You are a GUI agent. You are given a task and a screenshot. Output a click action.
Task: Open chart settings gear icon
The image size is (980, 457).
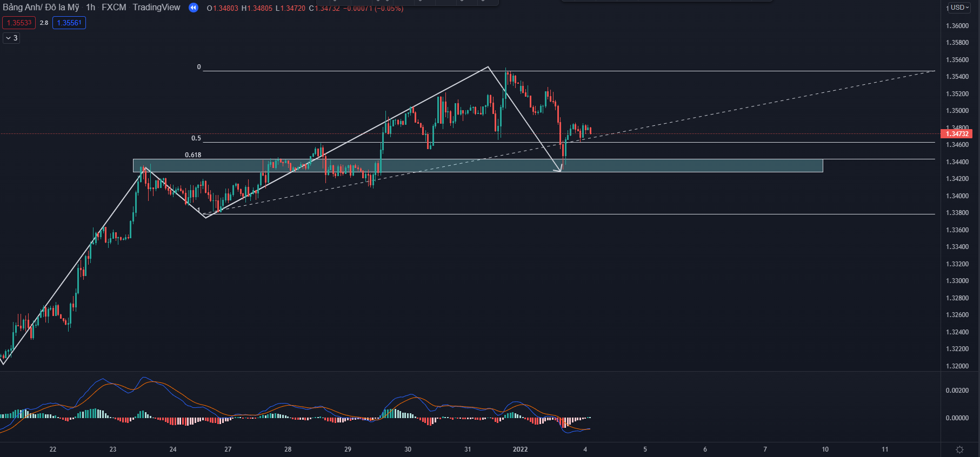point(960,449)
